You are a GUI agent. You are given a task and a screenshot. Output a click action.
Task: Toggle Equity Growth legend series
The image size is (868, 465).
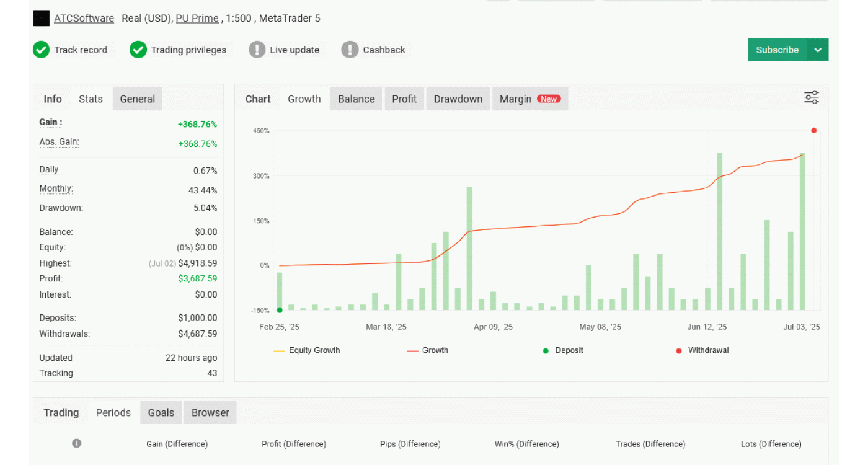[307, 350]
